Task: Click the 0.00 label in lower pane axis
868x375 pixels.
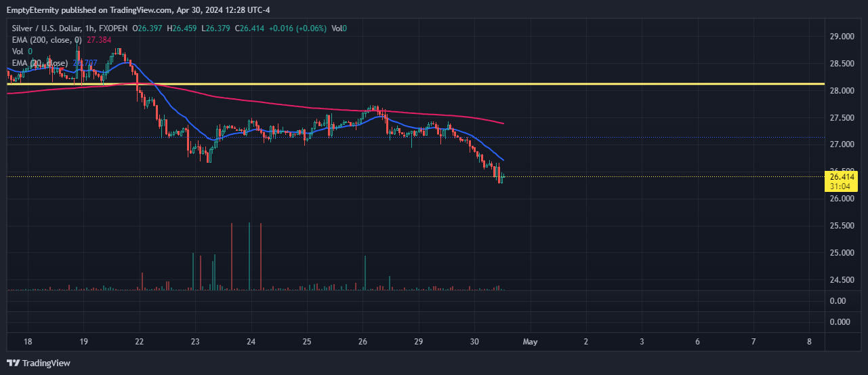Action: pos(838,300)
